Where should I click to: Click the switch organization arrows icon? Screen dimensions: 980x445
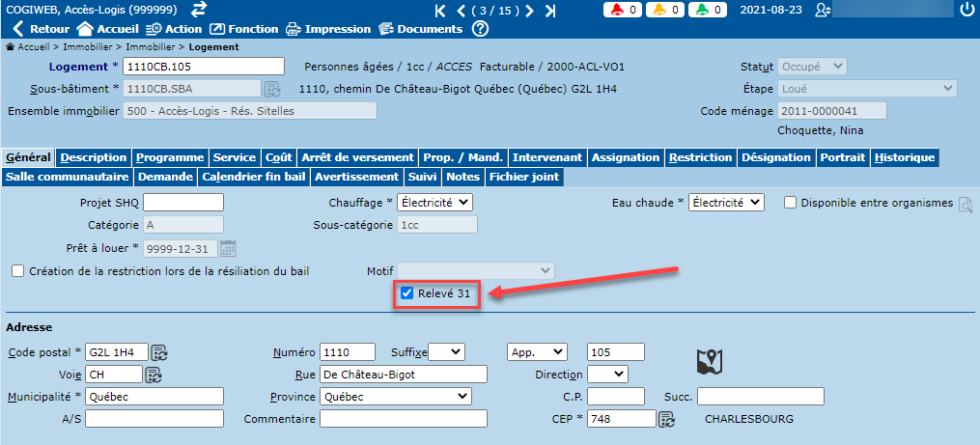pyautogui.click(x=199, y=9)
